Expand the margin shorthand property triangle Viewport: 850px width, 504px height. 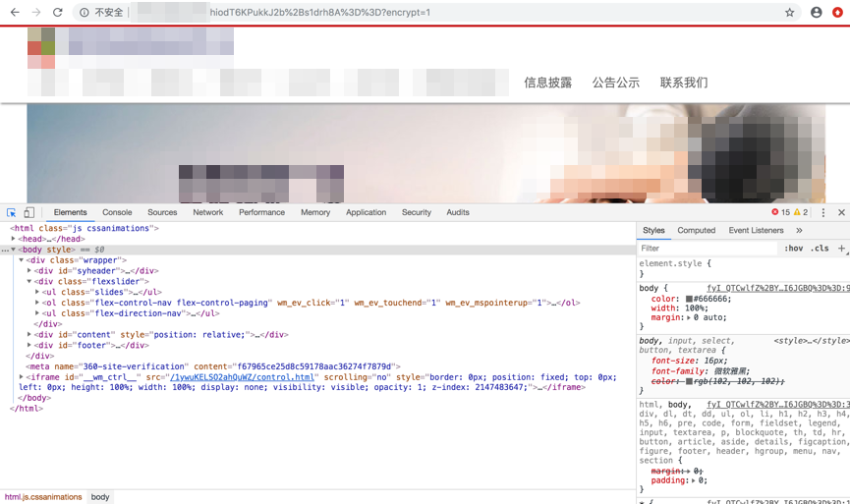point(689,318)
